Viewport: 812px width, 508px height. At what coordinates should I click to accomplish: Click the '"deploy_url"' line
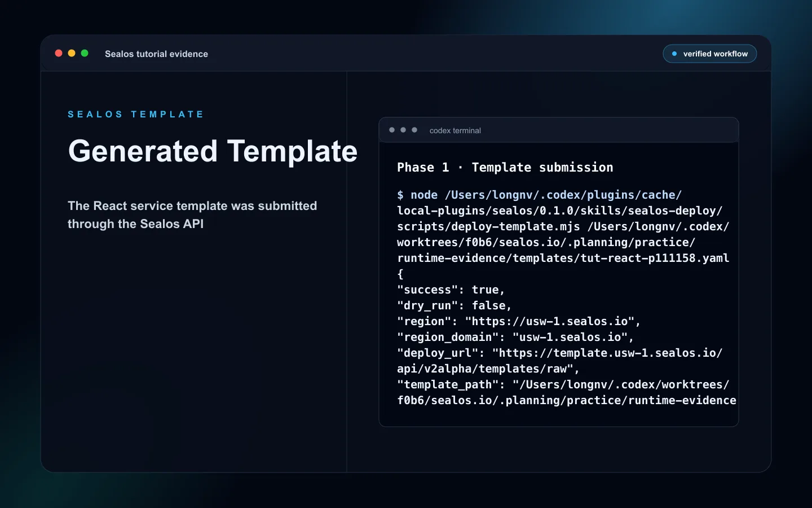point(560,353)
